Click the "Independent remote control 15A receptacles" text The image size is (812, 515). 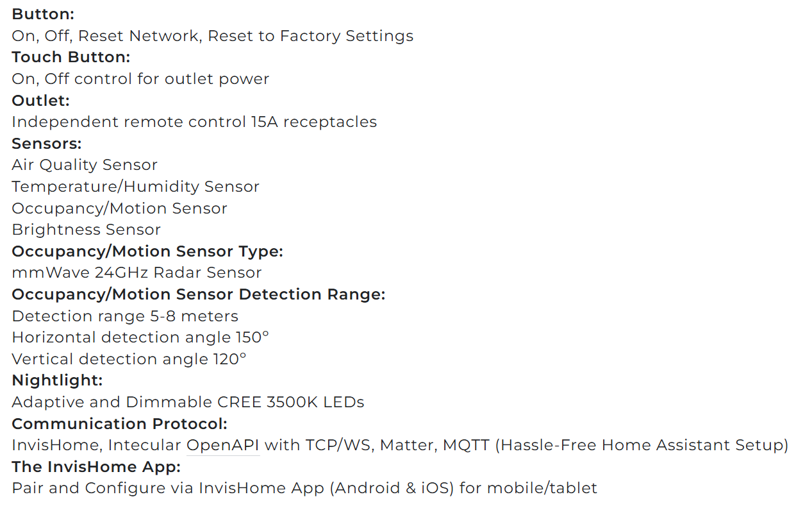[x=194, y=122]
